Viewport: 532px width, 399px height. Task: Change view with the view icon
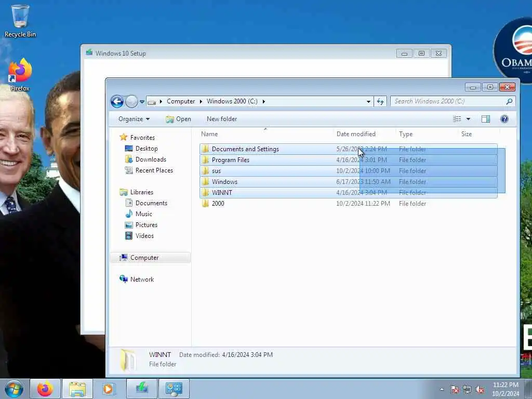click(x=457, y=119)
